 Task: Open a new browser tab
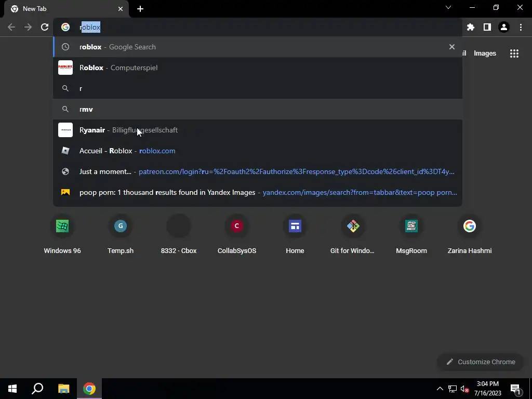[x=140, y=9]
